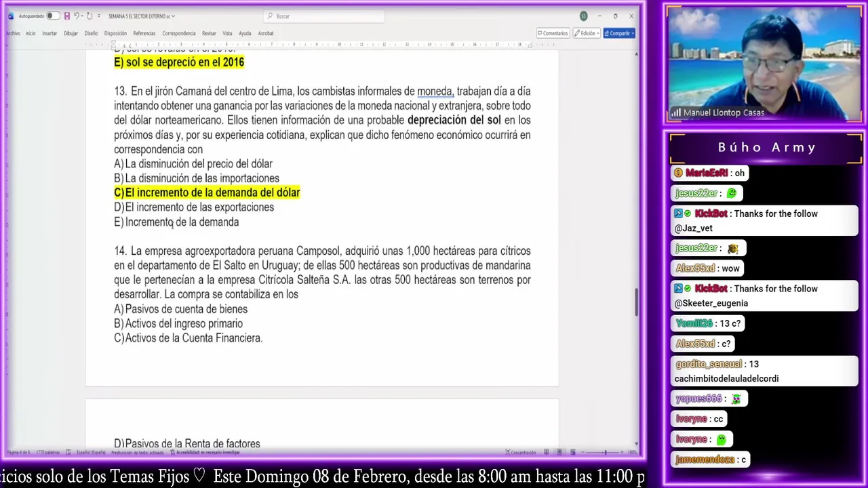868x488 pixels.
Task: Click the Word app icon in title bar
Action: click(10, 16)
